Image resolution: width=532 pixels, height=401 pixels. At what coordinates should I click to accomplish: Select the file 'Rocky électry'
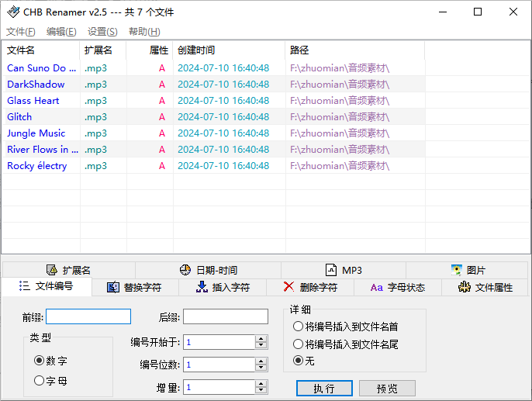click(x=37, y=165)
